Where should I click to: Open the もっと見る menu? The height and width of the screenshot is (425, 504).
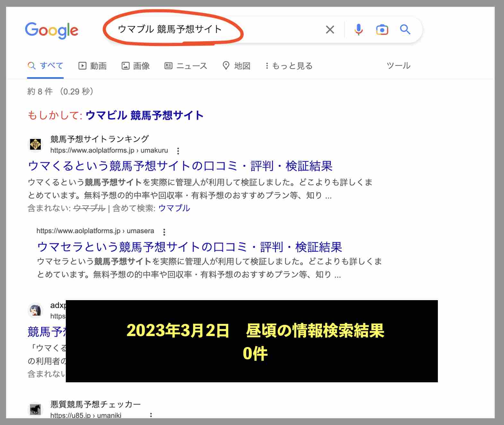point(289,66)
